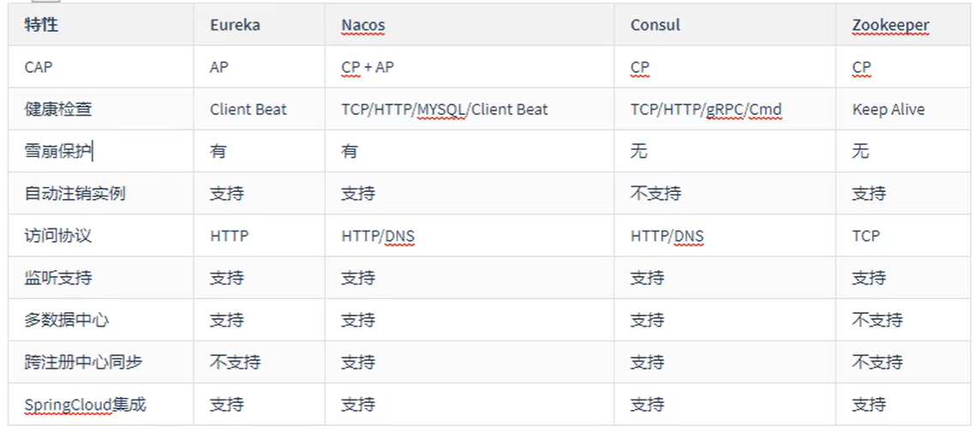Select HTTP/DNS in the Nacos column
The image size is (980, 433).
[x=378, y=235]
